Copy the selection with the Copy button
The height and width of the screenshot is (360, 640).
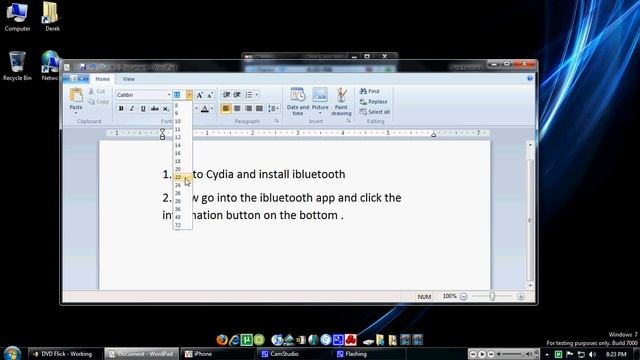(98, 102)
